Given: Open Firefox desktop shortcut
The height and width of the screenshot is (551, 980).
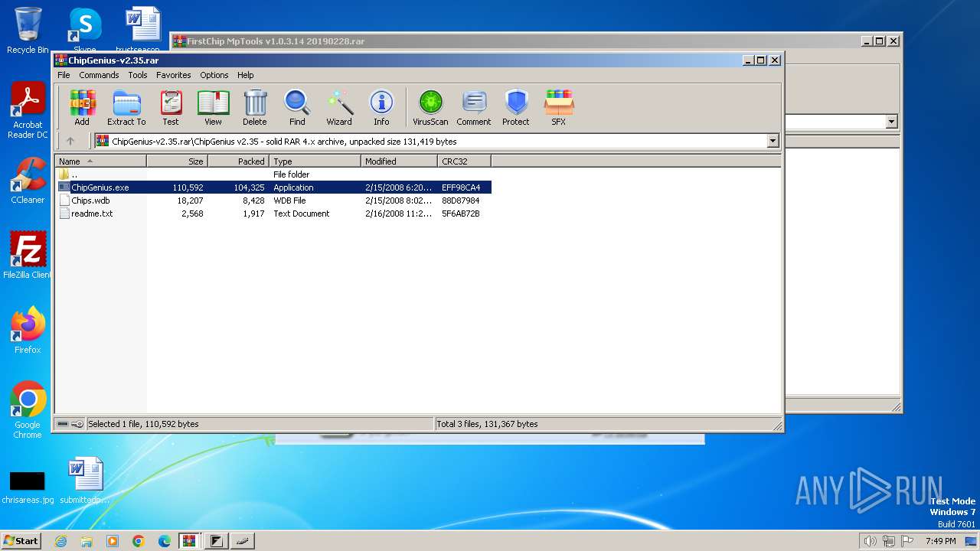Looking at the screenshot, I should click(x=28, y=331).
